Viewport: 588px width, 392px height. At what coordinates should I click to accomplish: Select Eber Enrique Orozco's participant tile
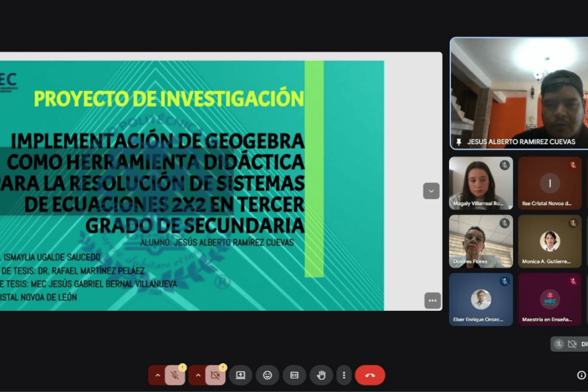481,299
